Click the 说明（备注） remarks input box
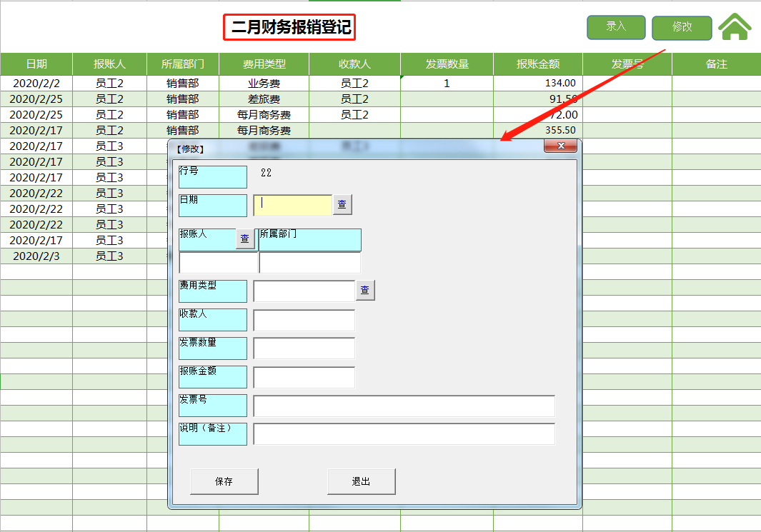 pyautogui.click(x=404, y=433)
